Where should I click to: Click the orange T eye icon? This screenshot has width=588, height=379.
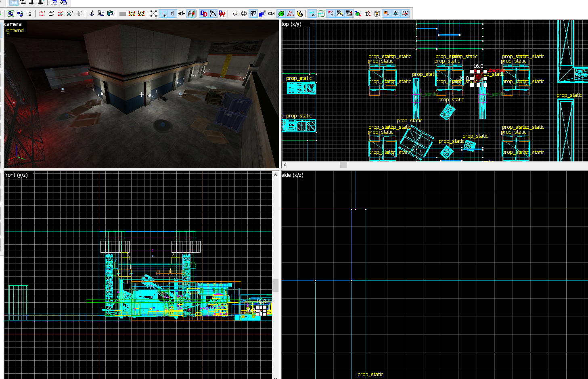coord(387,13)
